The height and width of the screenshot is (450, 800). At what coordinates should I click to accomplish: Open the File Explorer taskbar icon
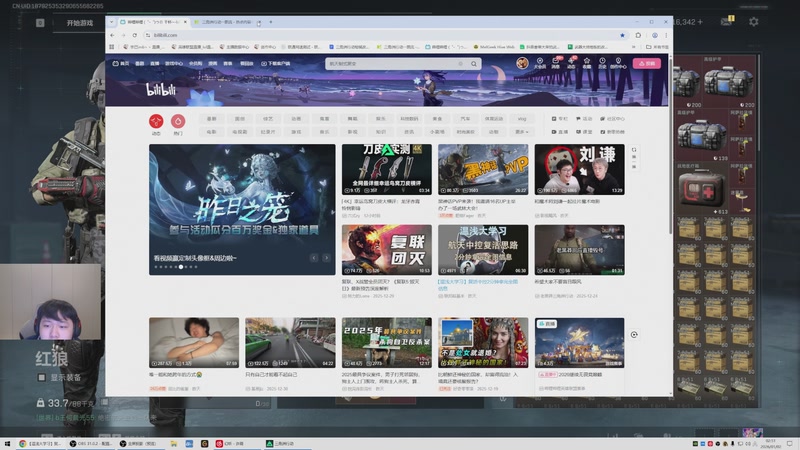(174, 444)
